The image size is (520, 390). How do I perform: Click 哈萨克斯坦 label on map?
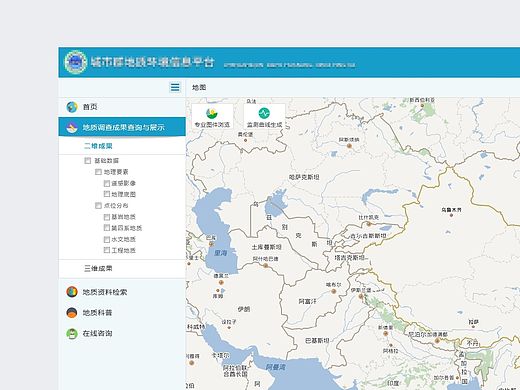pyautogui.click(x=304, y=177)
